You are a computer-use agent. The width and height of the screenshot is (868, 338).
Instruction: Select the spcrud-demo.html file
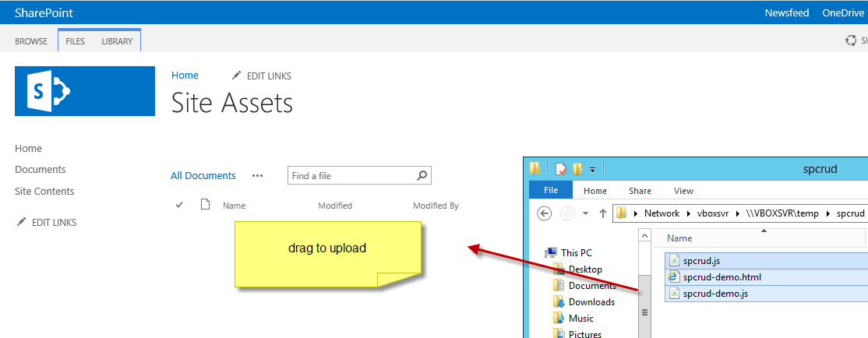point(766,277)
